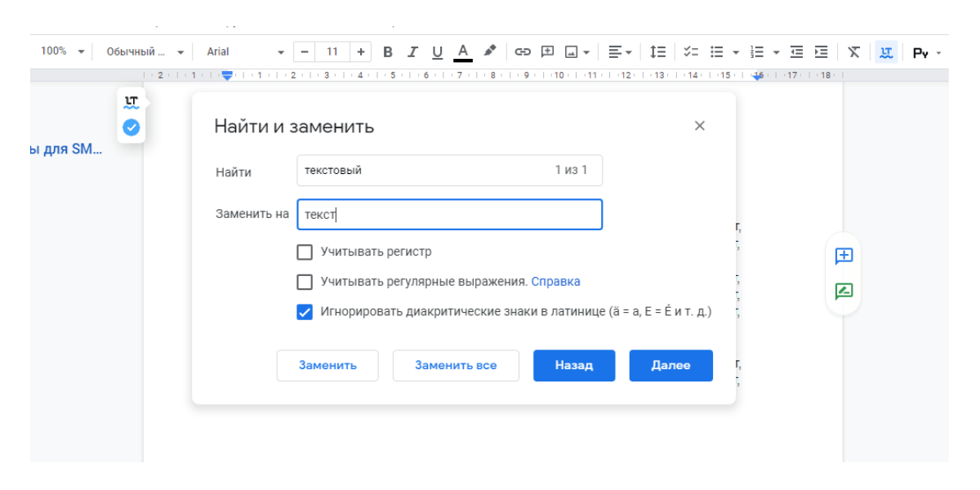This screenshot has height=490, width=980.
Task: Clear formatting with toolbar icon
Action: tap(853, 52)
